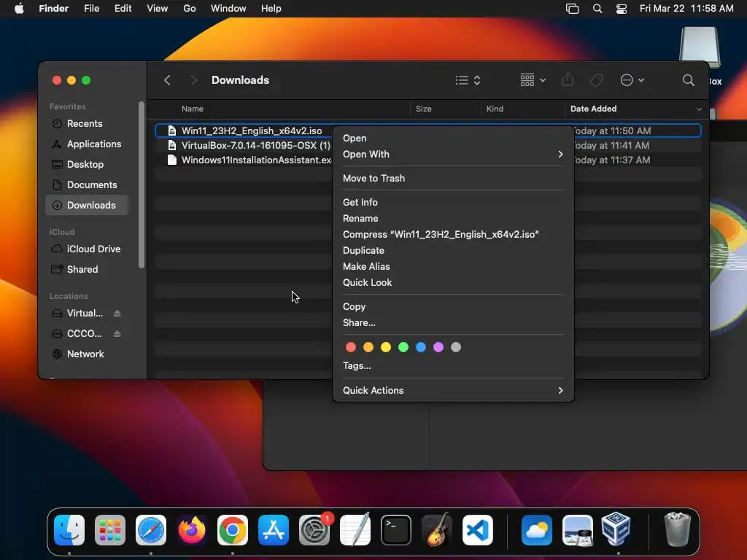Select the CCCO... volume in Locations
The width and height of the screenshot is (747, 560).
tap(84, 334)
